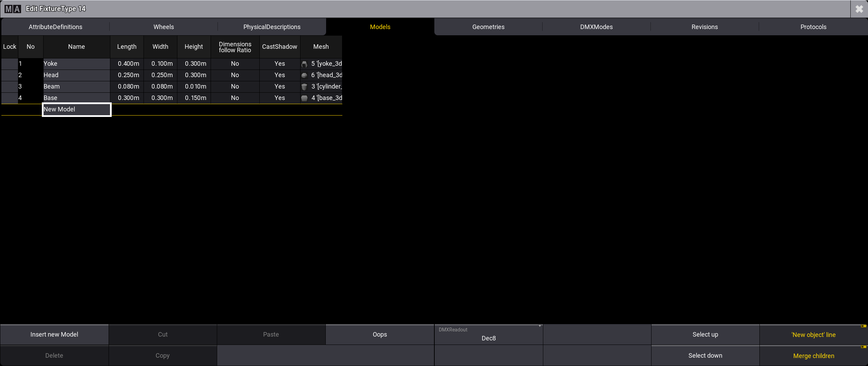This screenshot has height=366, width=868.
Task: Toggle the Merge children option
Action: [x=813, y=356]
